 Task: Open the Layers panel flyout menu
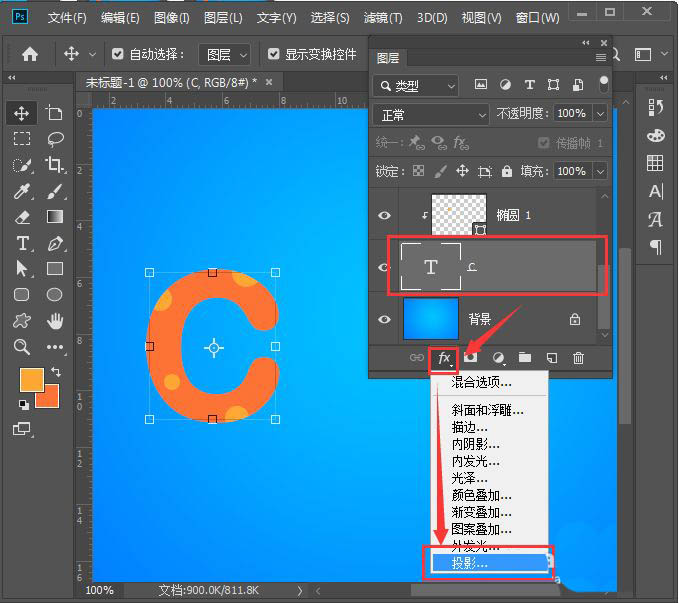point(601,57)
